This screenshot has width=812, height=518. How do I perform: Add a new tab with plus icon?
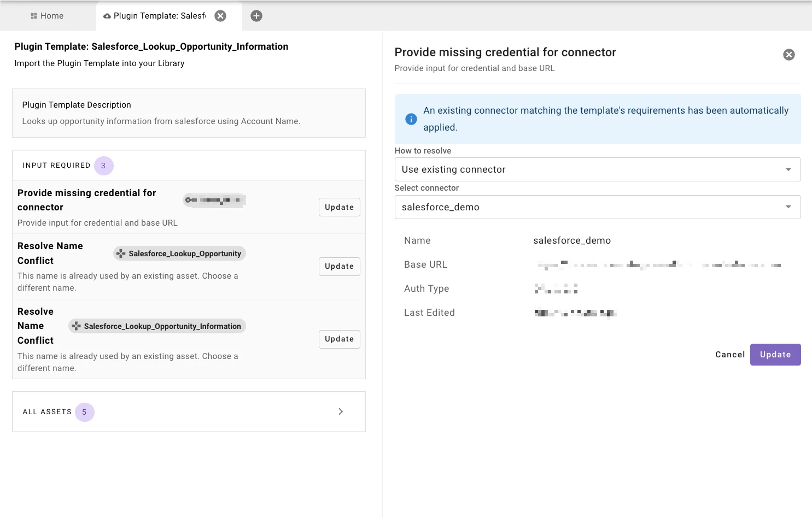(256, 16)
